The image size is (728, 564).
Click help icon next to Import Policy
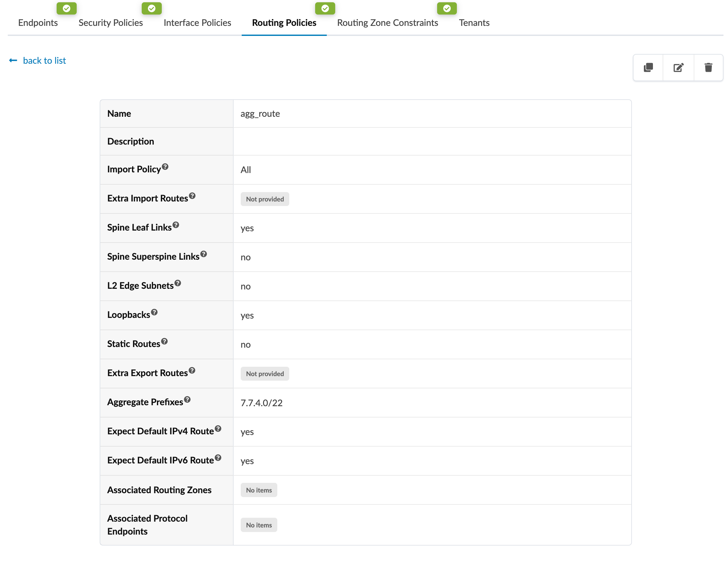pyautogui.click(x=165, y=167)
